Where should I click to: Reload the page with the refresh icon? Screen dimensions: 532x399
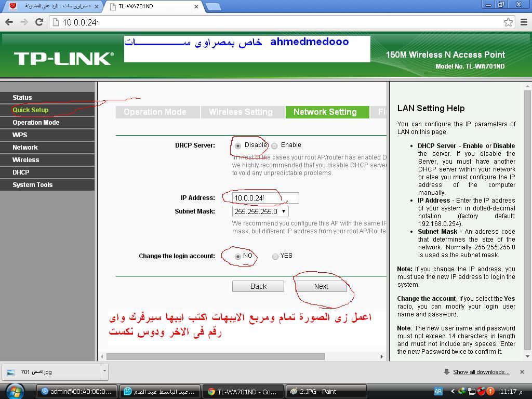click(39, 22)
